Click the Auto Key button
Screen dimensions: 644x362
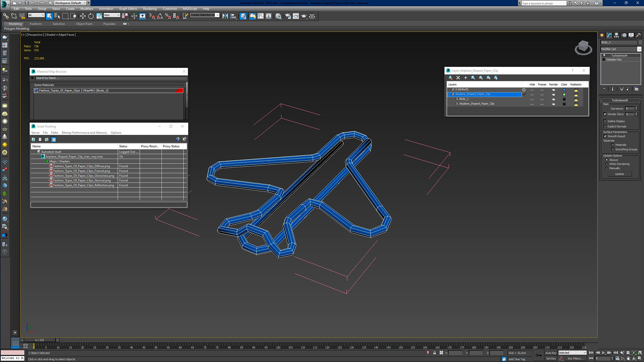tap(551, 353)
